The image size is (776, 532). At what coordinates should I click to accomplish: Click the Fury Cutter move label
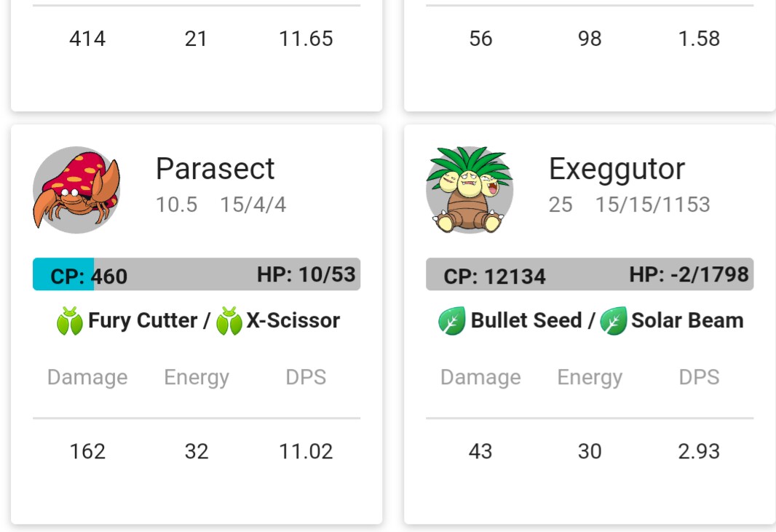pyautogui.click(x=143, y=321)
